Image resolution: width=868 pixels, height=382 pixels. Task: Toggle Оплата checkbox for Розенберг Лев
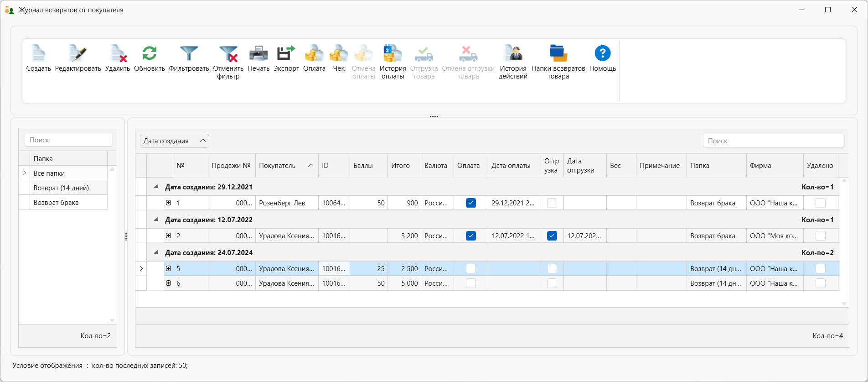click(x=471, y=203)
